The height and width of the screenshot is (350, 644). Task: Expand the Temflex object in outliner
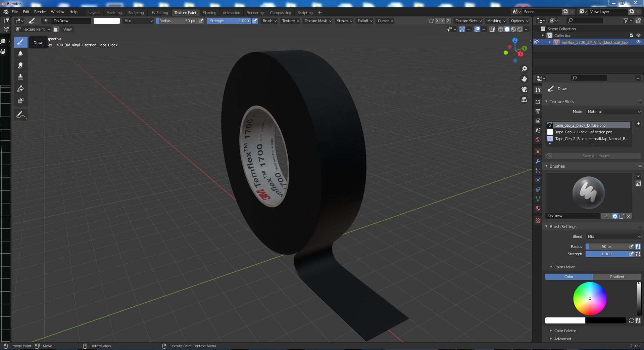(x=549, y=42)
